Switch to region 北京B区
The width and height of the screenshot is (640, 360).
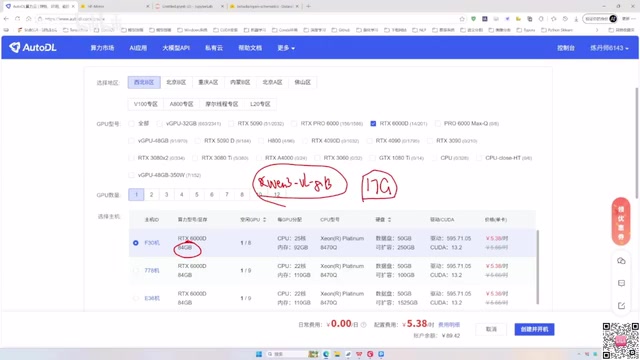(x=176, y=82)
